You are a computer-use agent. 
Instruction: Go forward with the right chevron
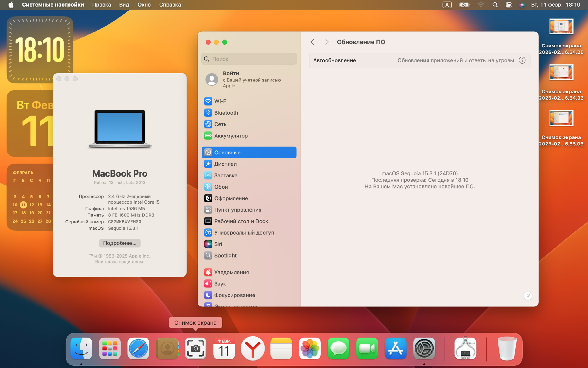coord(327,42)
